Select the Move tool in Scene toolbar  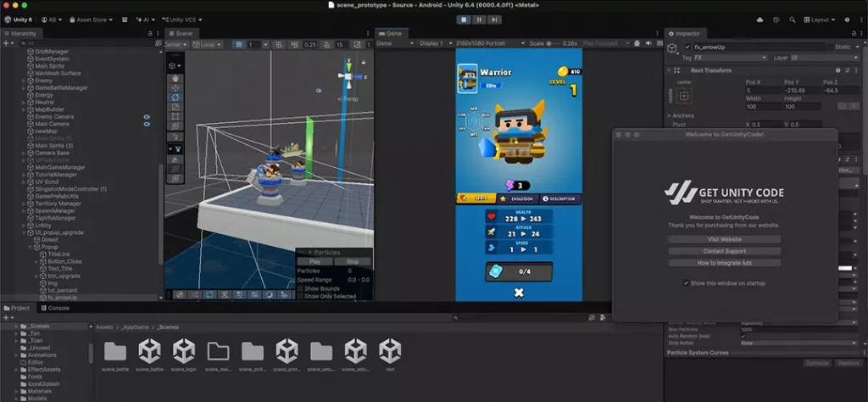pyautogui.click(x=175, y=87)
